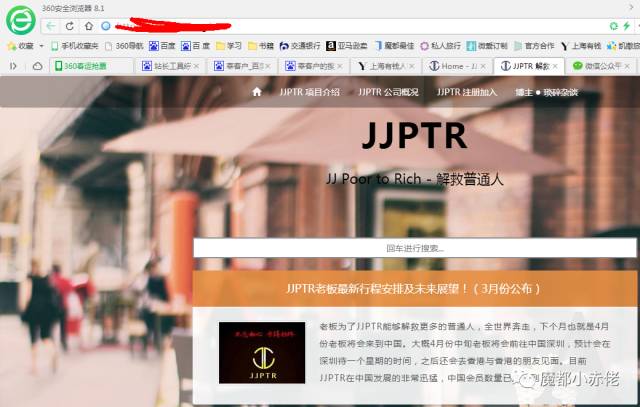This screenshot has width=640, height=407.
Task: Open the 私人旅行 bookmark
Action: coord(440,46)
